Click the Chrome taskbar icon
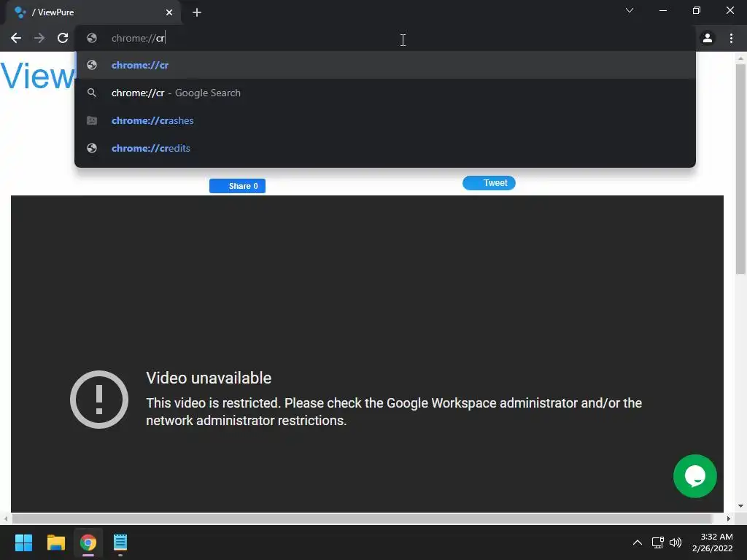This screenshot has height=560, width=747. coord(88,542)
